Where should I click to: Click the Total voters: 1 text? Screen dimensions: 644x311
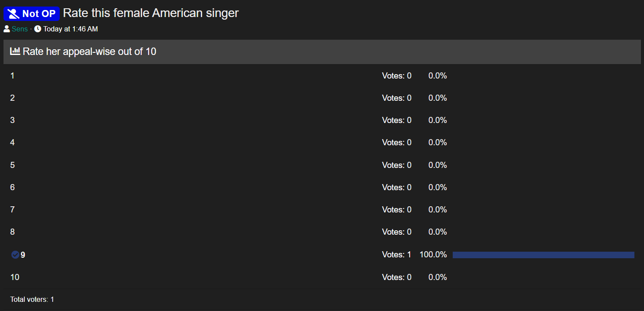click(32, 300)
